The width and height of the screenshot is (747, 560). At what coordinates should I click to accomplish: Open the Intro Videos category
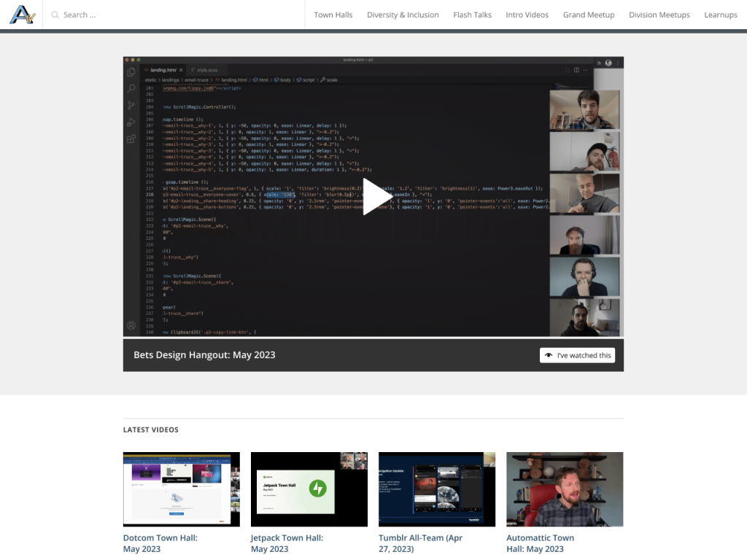click(x=527, y=15)
